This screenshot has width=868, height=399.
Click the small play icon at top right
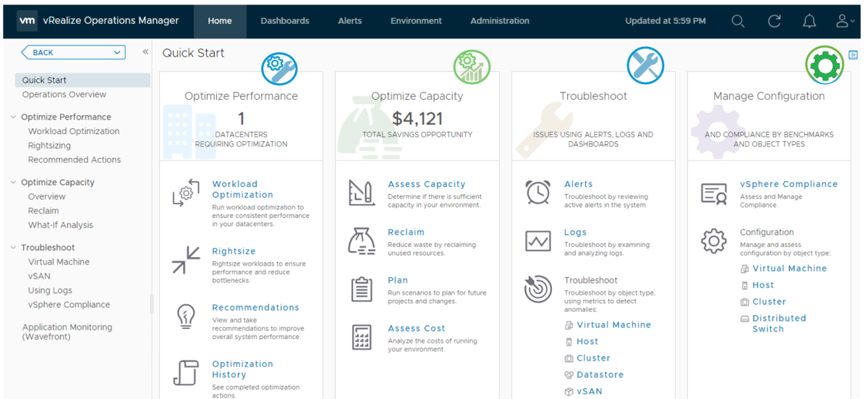coord(853,55)
